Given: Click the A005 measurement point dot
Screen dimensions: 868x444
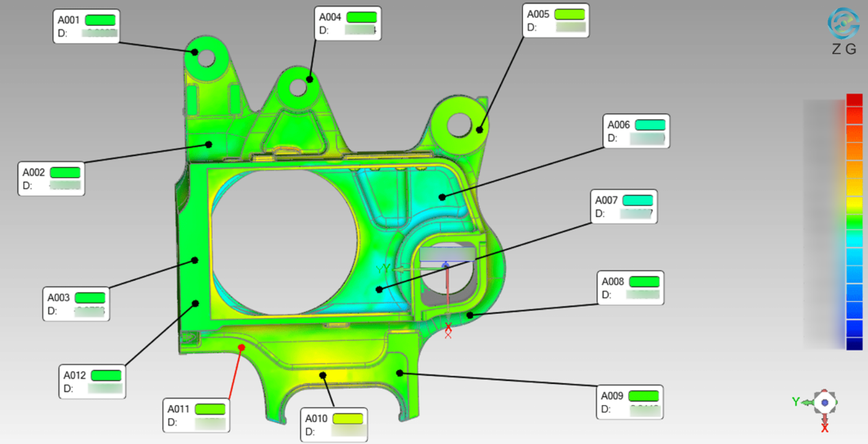Looking at the screenshot, I should pos(480,129).
